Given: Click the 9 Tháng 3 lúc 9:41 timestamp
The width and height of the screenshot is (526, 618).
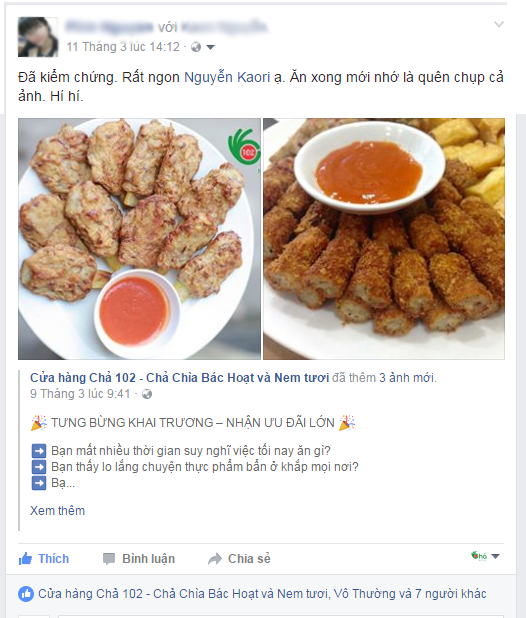Looking at the screenshot, I should 80,394.
